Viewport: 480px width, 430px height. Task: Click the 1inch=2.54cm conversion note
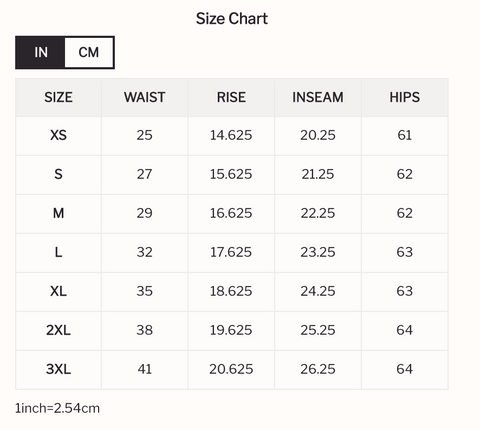coord(57,408)
